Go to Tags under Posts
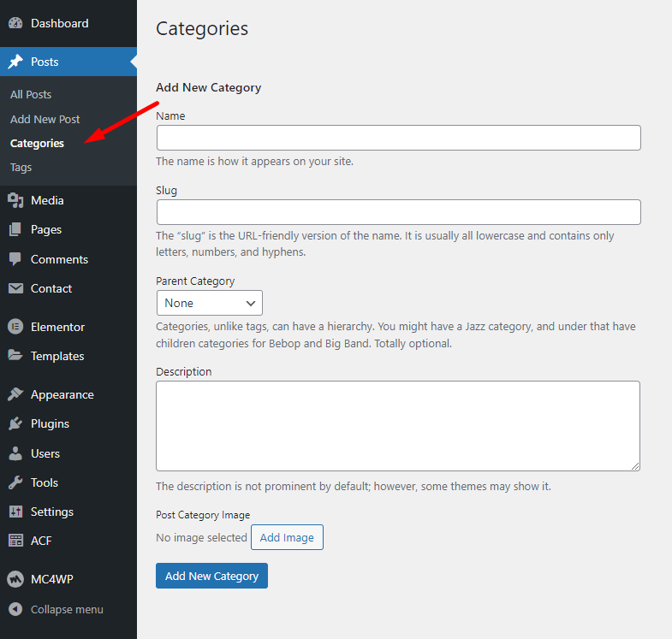Screen dimensions: 672x639 (x=21, y=168)
